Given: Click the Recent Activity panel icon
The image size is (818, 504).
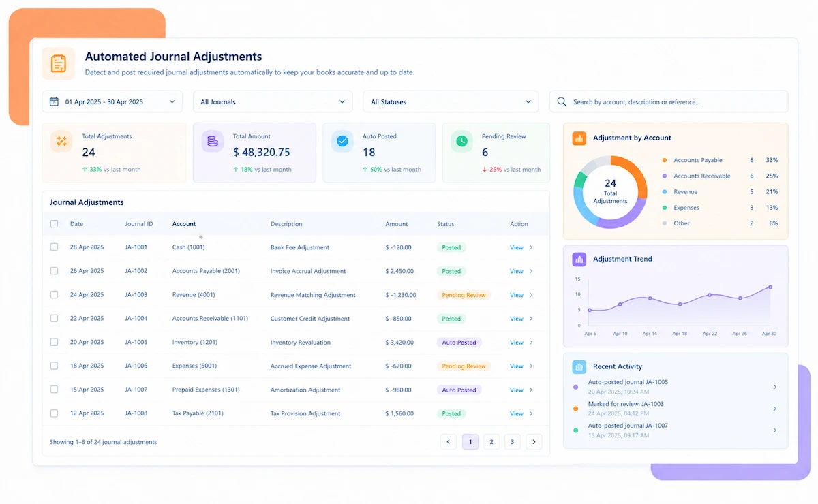Looking at the screenshot, I should click(579, 366).
